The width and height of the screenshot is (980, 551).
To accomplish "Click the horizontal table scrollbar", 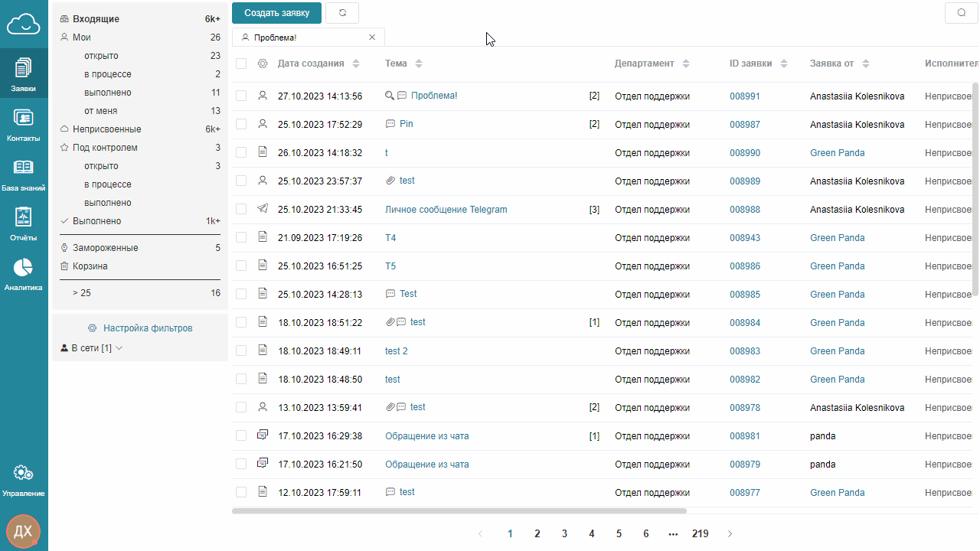I will pyautogui.click(x=459, y=511).
